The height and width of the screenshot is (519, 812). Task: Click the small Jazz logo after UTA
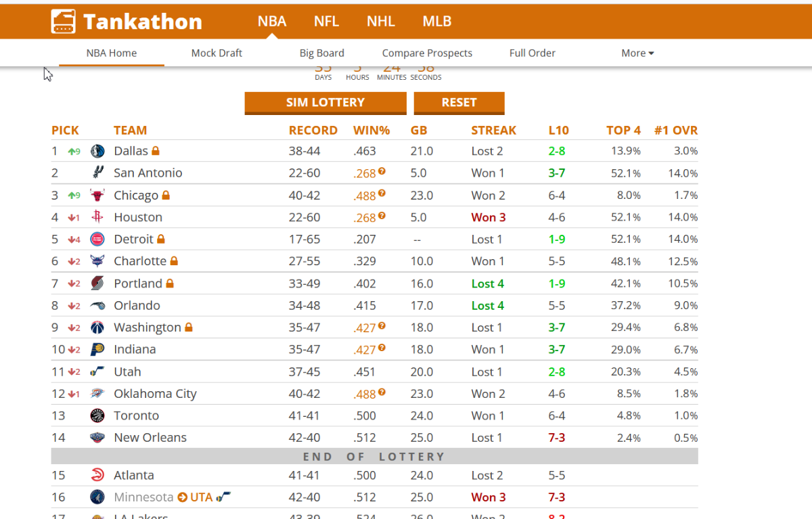click(224, 497)
